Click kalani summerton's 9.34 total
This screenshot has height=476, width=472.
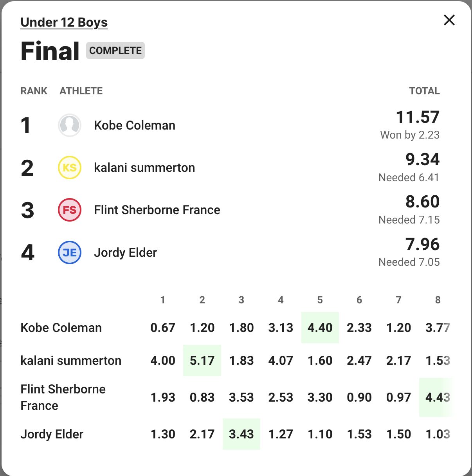point(422,159)
